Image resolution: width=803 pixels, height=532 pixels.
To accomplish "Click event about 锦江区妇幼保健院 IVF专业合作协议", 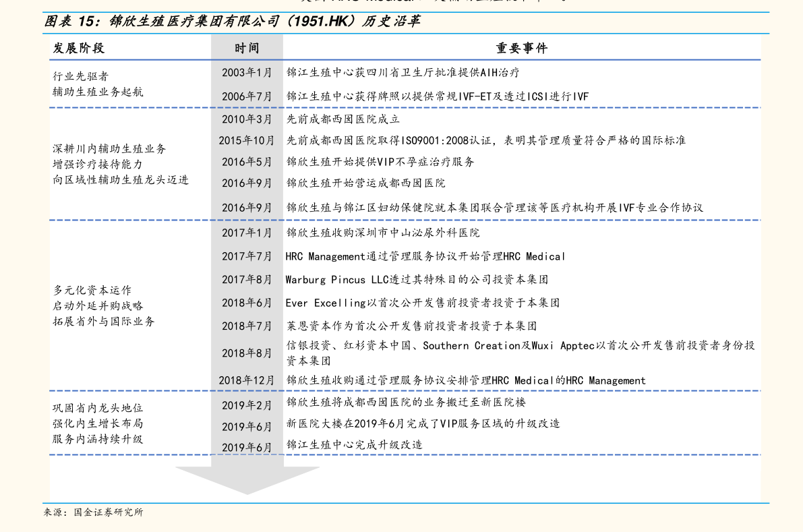I will tap(494, 208).
